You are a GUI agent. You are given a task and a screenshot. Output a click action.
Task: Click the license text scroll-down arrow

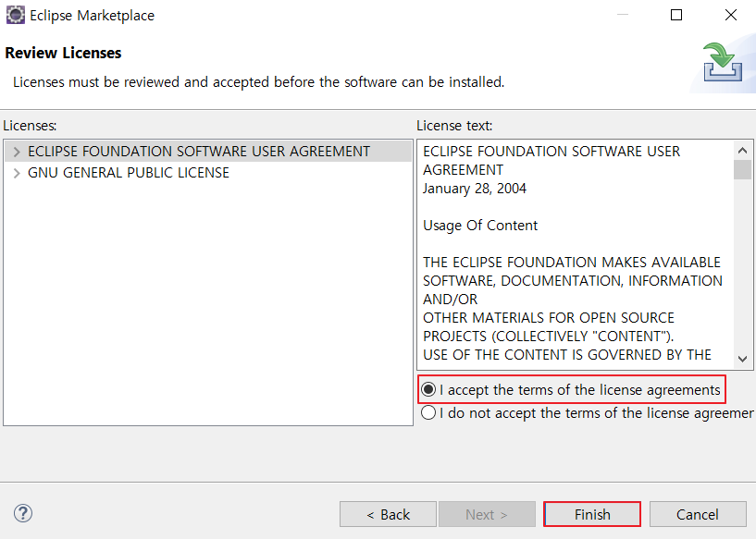[x=742, y=359]
